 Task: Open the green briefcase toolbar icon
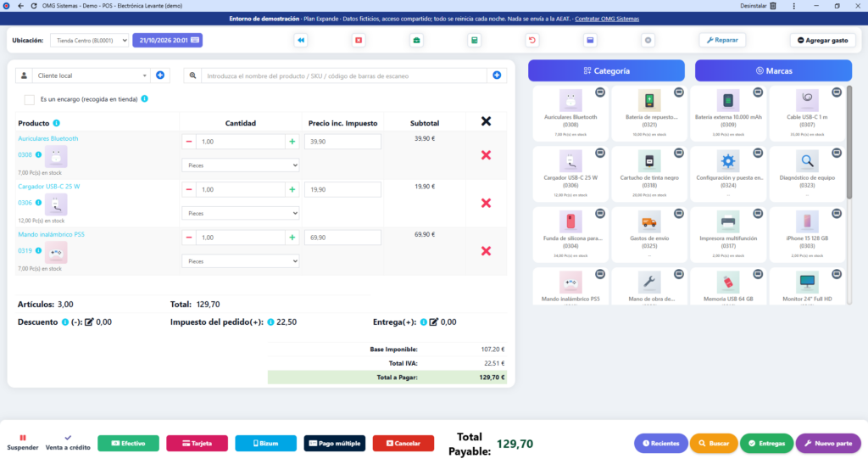click(416, 40)
